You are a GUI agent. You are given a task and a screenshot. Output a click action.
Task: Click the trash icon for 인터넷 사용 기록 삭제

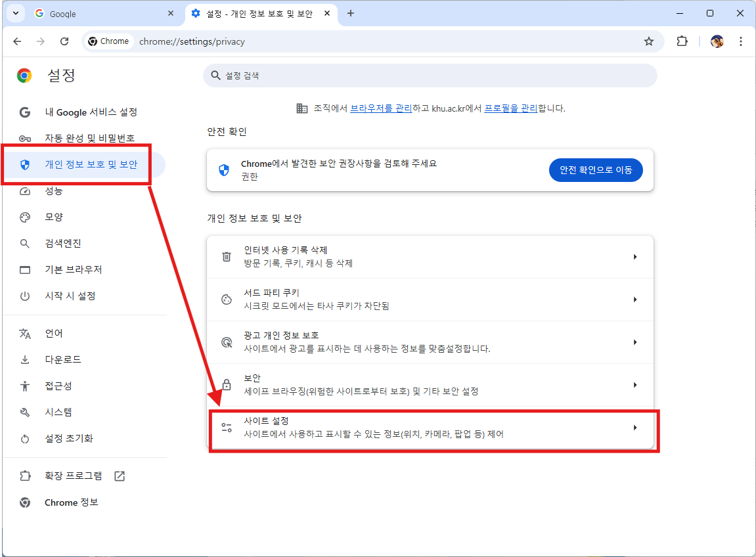227,257
